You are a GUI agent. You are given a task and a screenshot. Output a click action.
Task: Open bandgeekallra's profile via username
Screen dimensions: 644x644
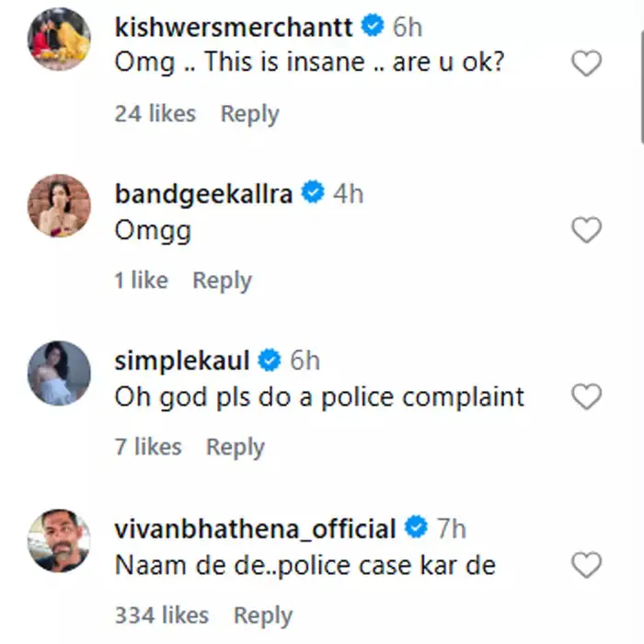[x=203, y=194]
